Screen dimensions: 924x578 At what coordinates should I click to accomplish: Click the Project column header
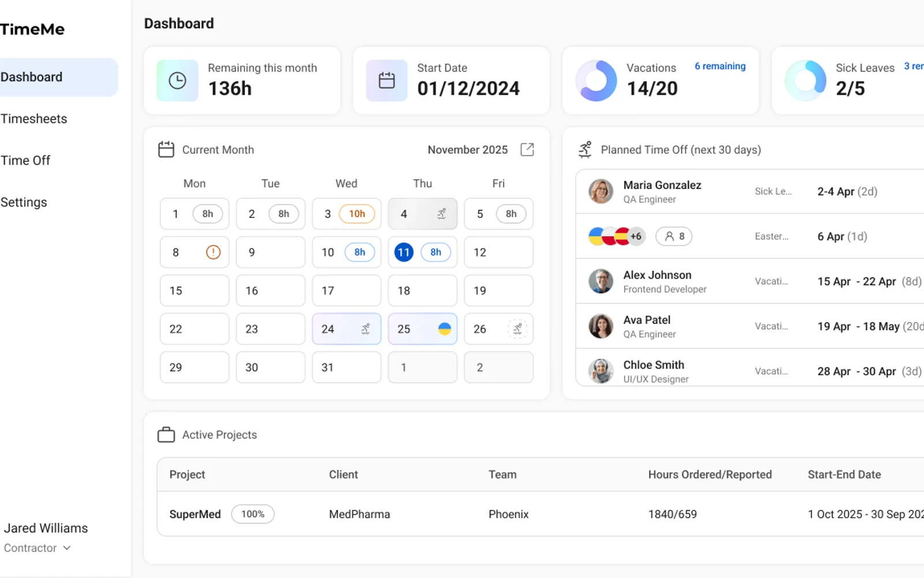[x=187, y=475]
